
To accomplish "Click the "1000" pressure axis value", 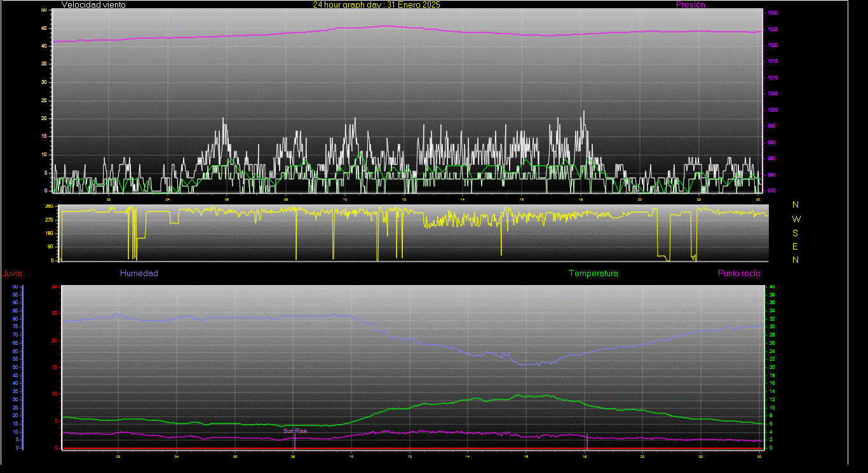I will click(772, 110).
